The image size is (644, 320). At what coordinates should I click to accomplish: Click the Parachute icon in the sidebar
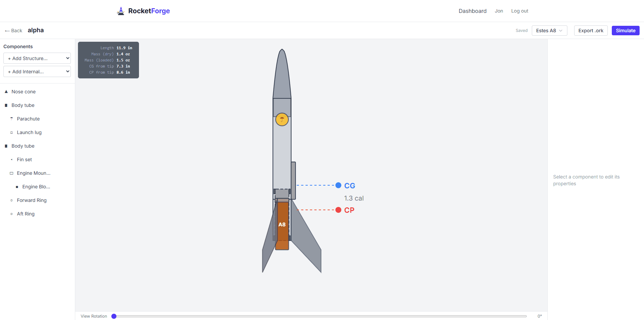point(11,118)
